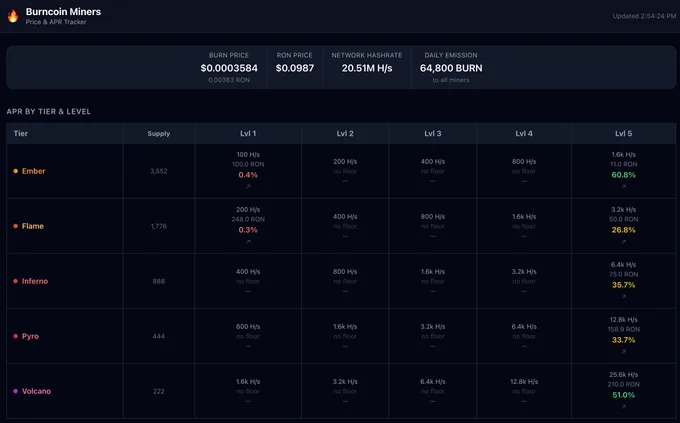680x423 pixels.
Task: Click the 11.0 RON floor price
Action: tap(624, 164)
